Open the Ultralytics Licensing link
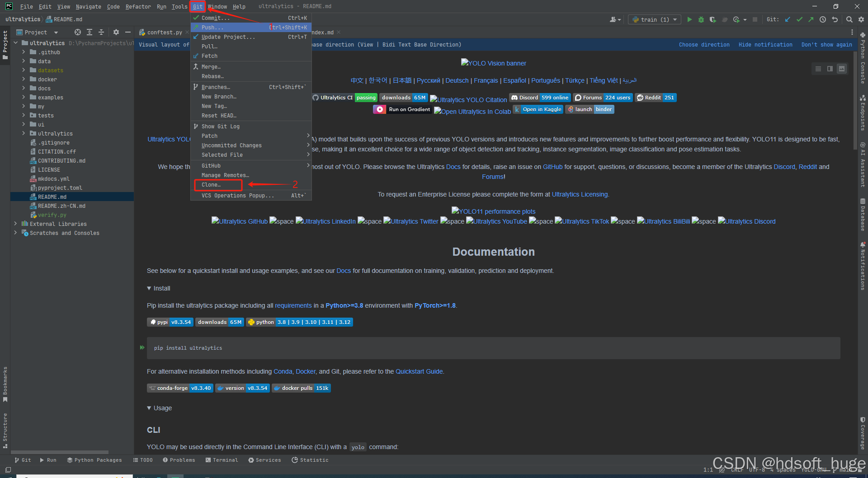Viewport: 868px width, 478px height. (x=580, y=194)
